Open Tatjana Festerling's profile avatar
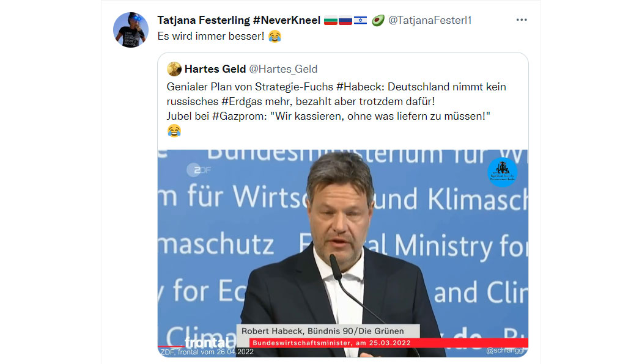Screen dimensions: 642x364 coord(131,30)
